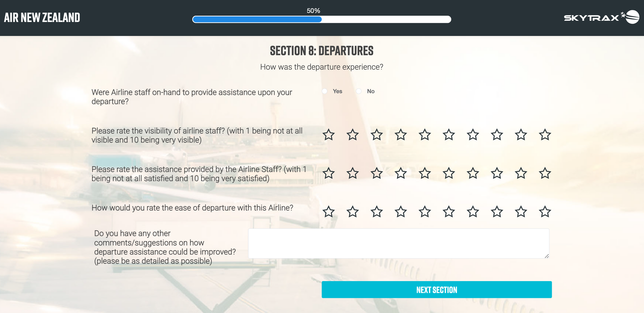Rate staff visibility 1 star

pyautogui.click(x=329, y=135)
